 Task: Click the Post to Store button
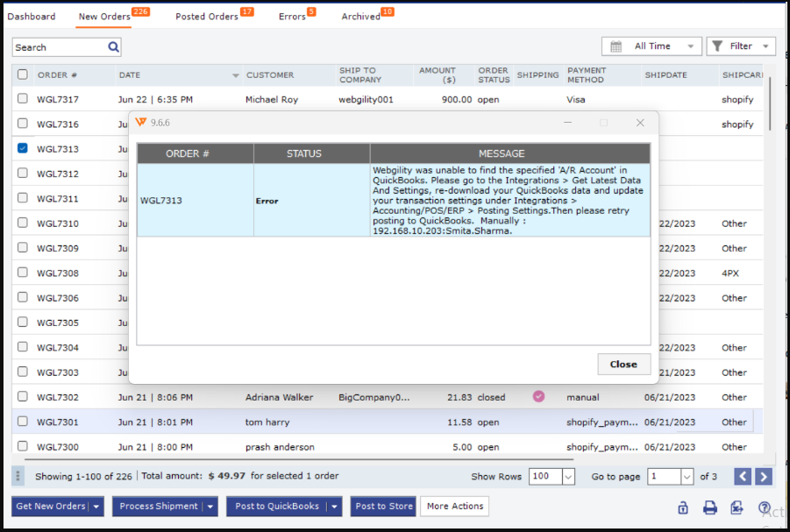click(383, 507)
